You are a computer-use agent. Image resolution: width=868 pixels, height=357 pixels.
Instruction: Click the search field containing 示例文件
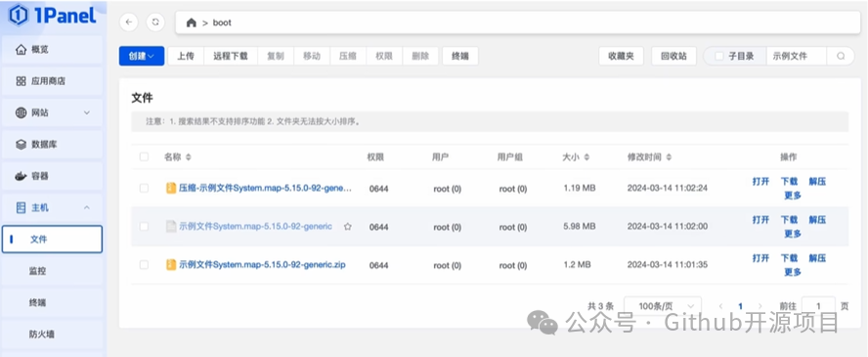coord(796,56)
